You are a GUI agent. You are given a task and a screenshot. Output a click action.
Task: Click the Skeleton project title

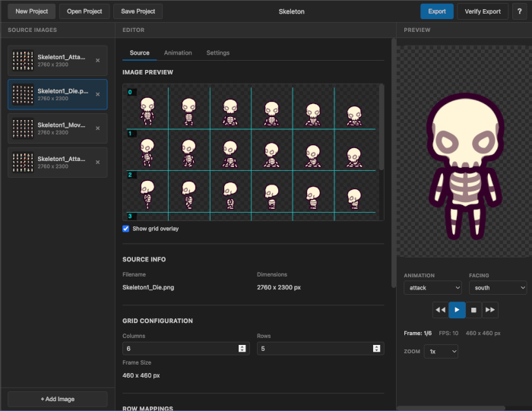(291, 11)
